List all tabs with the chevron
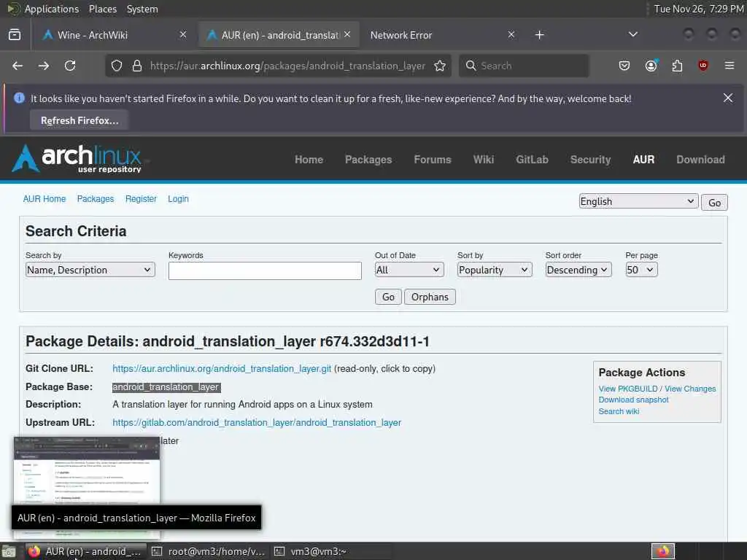Screen dimensions: 747x560 coord(633,35)
